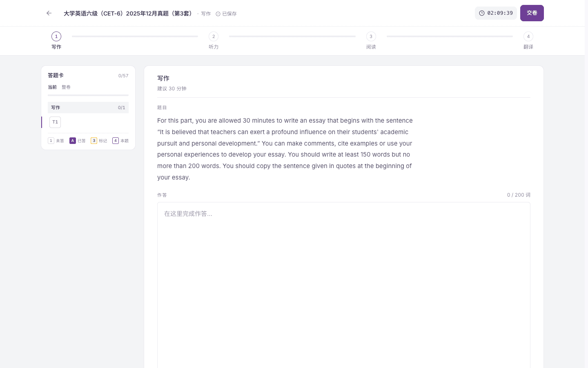Screen dimensions: 588x368
Task: Open question T1 in answer card
Action: (55, 122)
